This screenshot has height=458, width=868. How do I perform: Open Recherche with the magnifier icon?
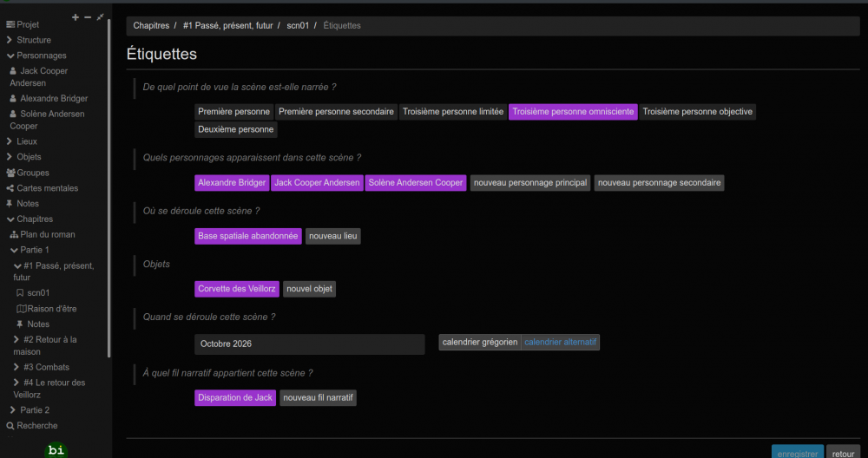pyautogui.click(x=10, y=426)
